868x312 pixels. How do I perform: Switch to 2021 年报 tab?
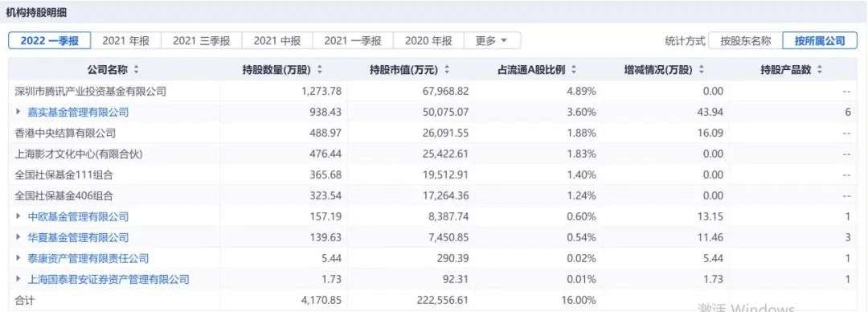click(125, 40)
